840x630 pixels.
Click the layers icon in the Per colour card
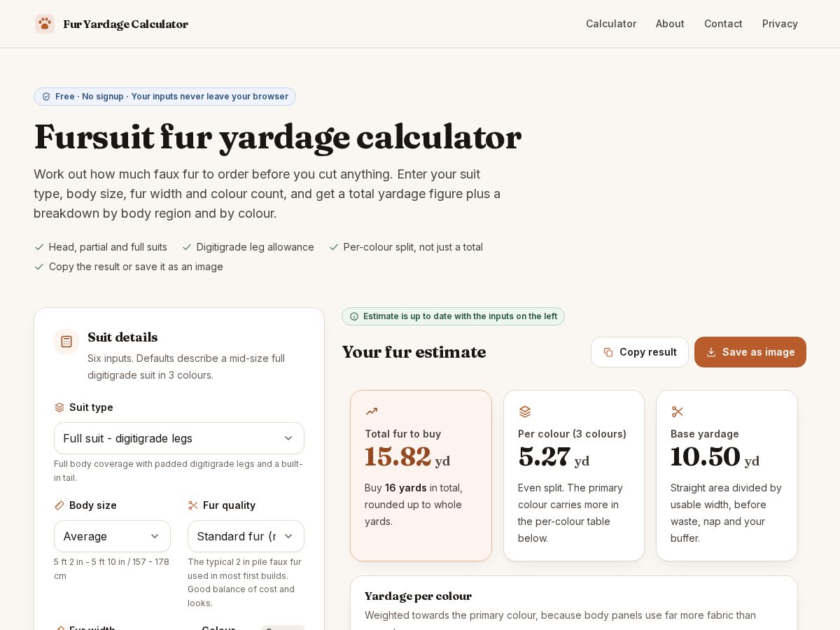pos(525,412)
